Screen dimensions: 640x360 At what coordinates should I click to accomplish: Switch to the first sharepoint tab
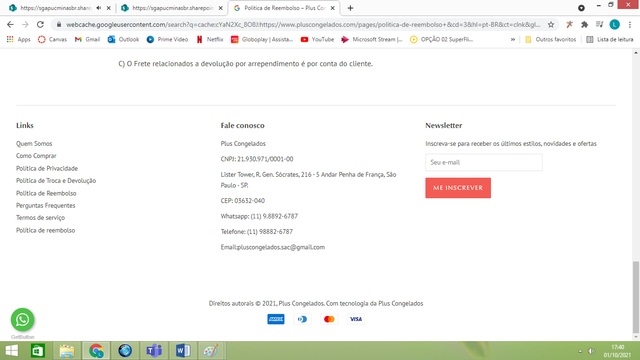coord(55,8)
